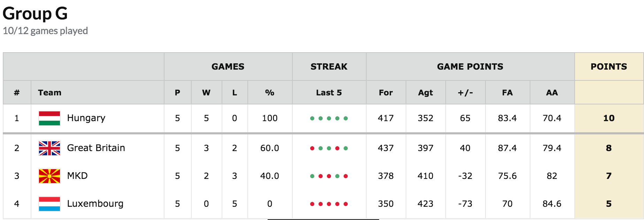Click MKD's last-5 streak dots
The width and height of the screenshot is (644, 220).
click(x=329, y=176)
